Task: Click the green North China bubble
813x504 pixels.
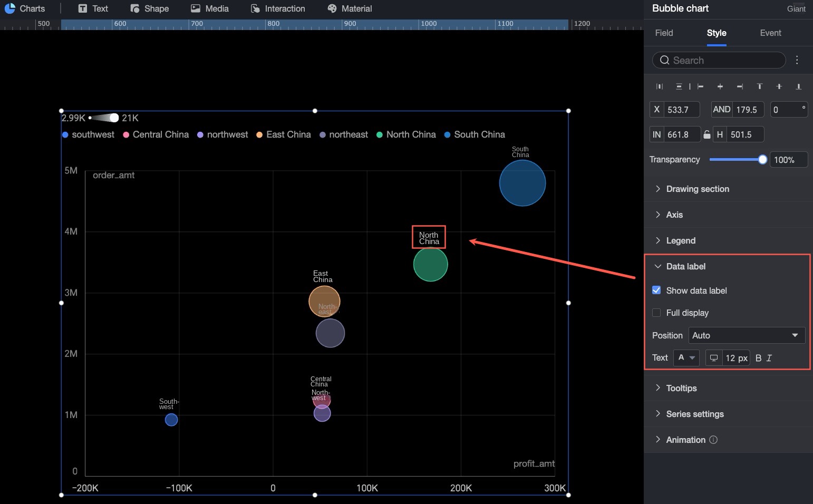Action: coord(431,264)
